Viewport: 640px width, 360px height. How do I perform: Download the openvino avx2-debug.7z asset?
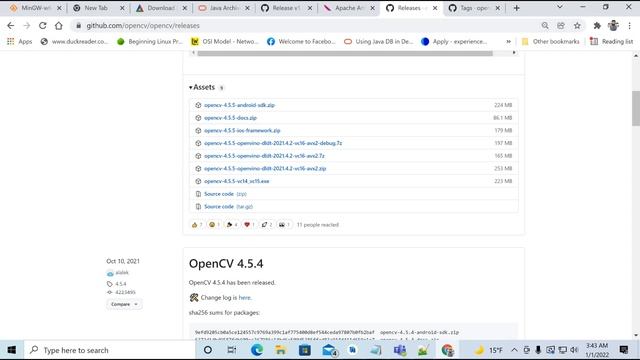coord(273,143)
